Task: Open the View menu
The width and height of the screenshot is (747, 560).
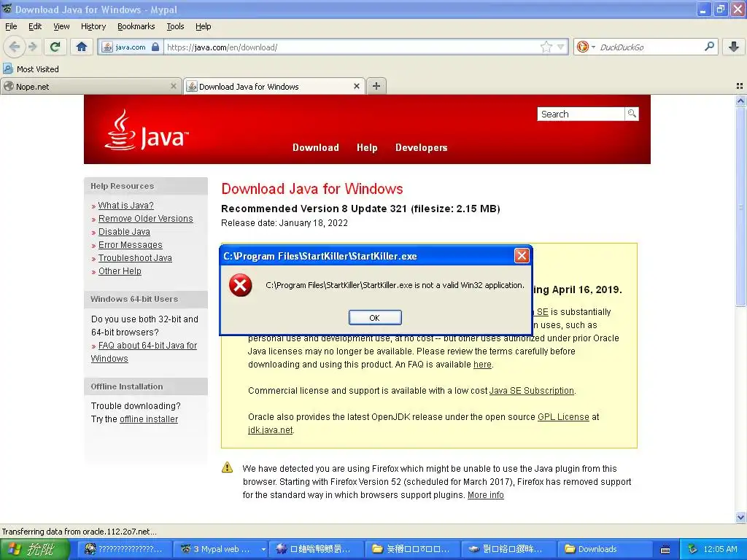Action: pos(61,26)
